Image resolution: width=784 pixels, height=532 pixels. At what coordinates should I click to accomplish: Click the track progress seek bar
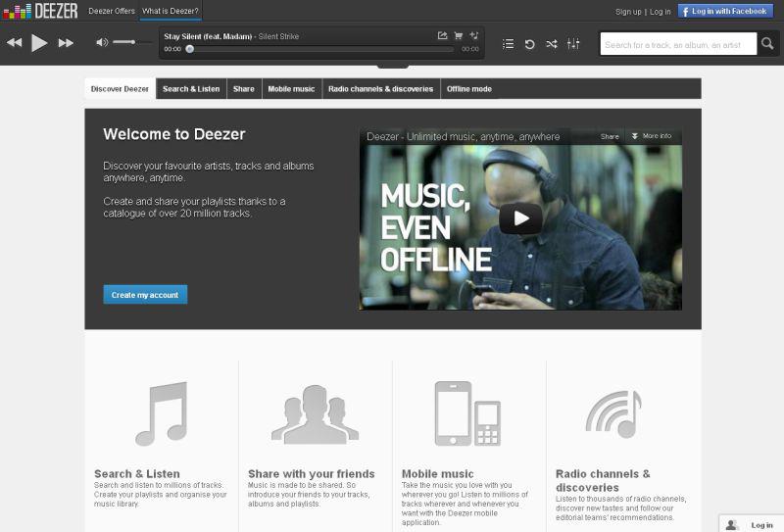click(x=321, y=49)
